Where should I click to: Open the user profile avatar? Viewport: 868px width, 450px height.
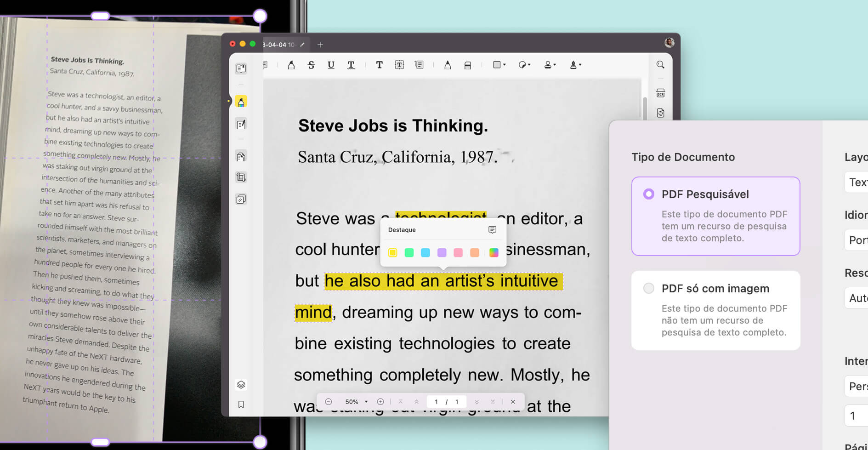pos(669,43)
